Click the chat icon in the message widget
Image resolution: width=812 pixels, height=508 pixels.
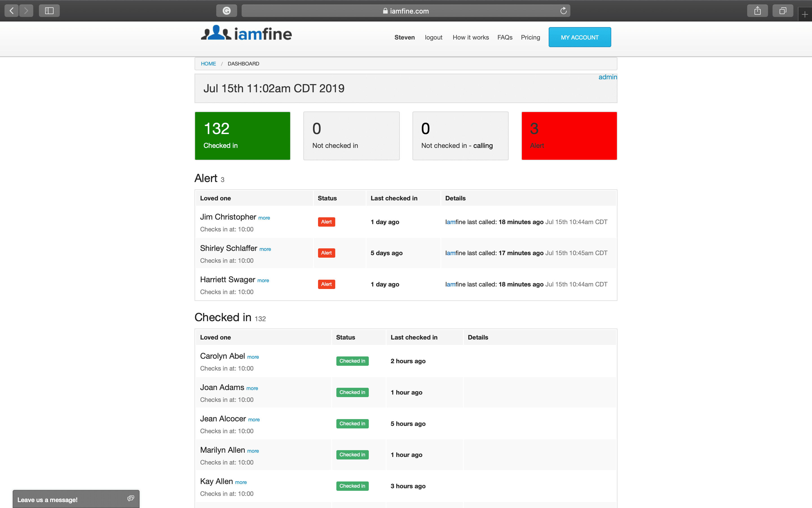coord(131,498)
